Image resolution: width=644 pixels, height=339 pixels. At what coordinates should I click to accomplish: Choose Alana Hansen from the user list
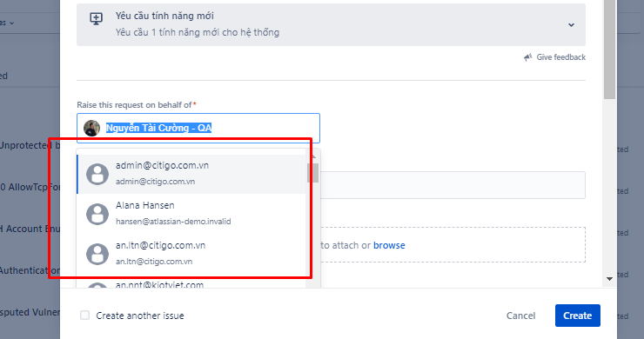click(191, 214)
